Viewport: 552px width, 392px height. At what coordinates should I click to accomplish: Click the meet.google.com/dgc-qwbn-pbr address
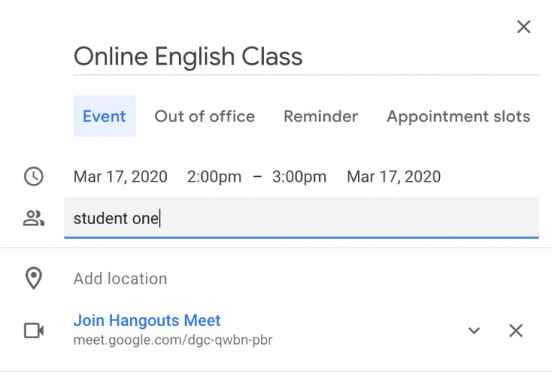172,340
